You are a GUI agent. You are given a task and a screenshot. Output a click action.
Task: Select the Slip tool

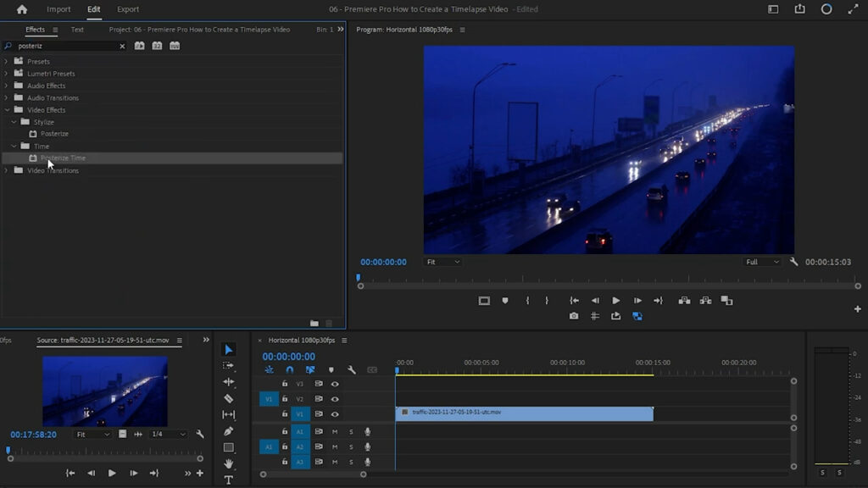(x=228, y=414)
